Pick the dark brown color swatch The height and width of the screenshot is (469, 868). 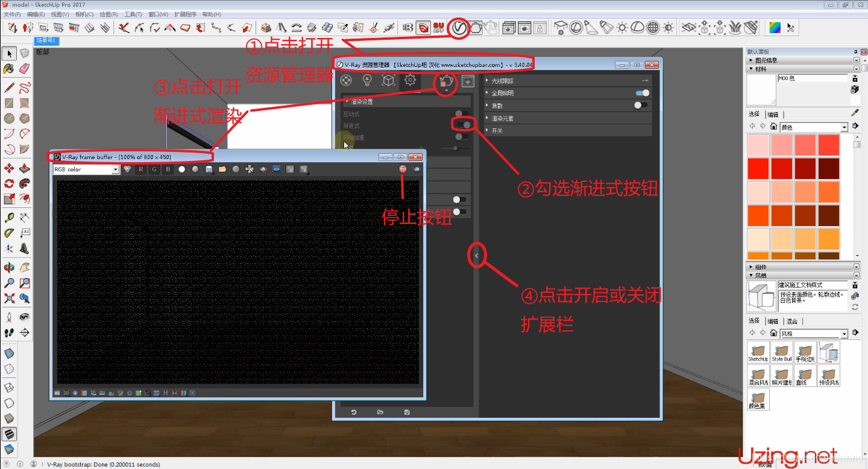(x=829, y=216)
